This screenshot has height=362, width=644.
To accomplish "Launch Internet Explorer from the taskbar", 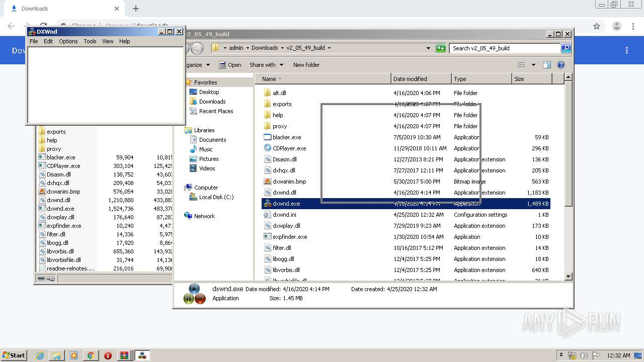I will point(40,355).
